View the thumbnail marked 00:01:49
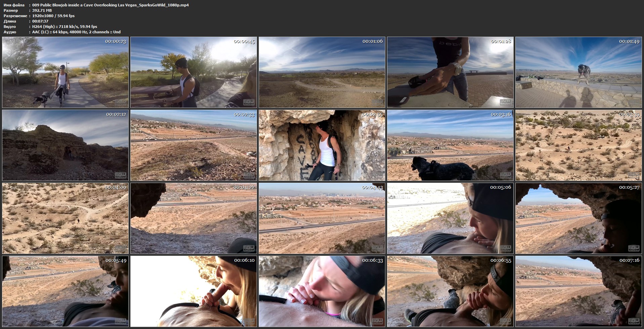The image size is (644, 329). [578, 72]
